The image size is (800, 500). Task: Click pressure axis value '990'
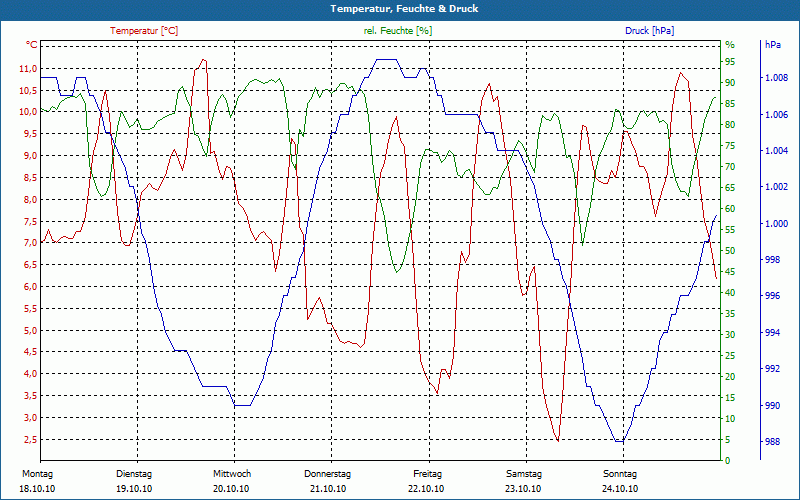pos(773,406)
